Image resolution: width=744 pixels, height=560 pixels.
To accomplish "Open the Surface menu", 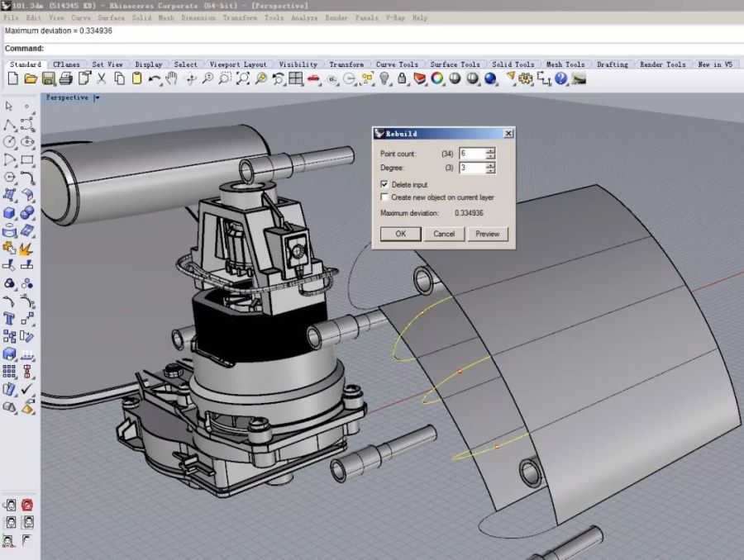I will tap(111, 17).
